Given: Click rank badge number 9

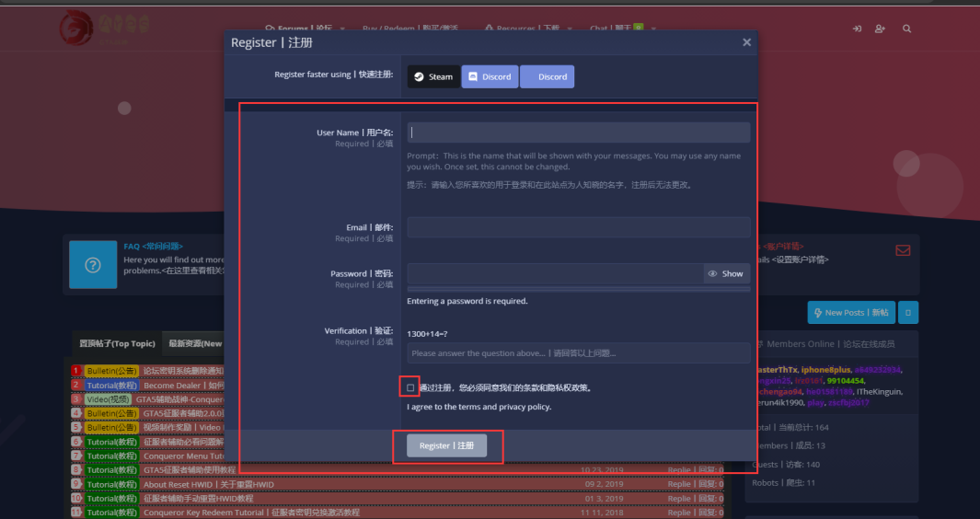Looking at the screenshot, I should 76,484.
